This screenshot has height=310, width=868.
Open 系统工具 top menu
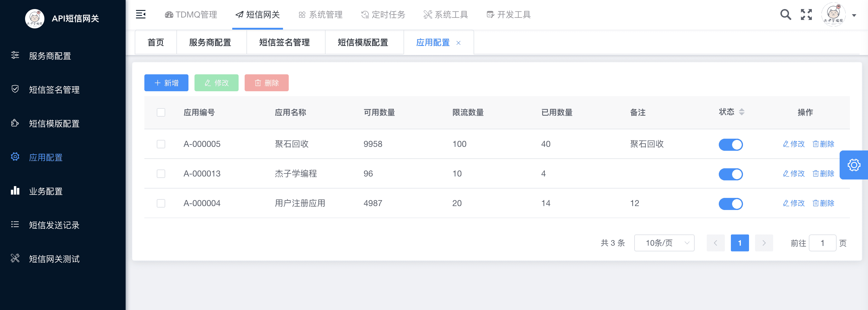446,15
